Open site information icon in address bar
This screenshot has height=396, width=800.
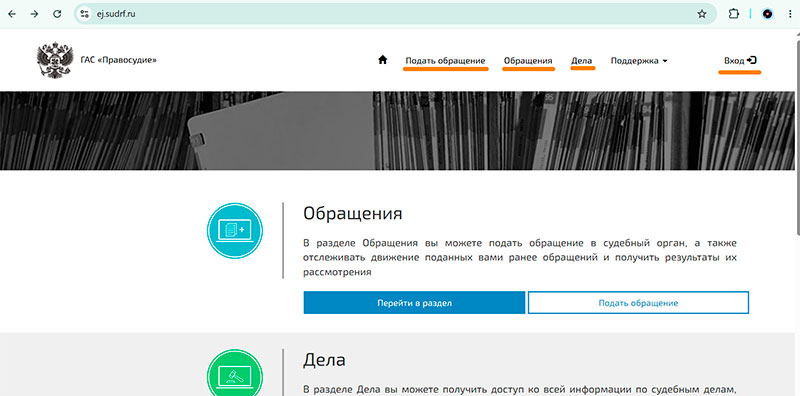[x=85, y=14]
